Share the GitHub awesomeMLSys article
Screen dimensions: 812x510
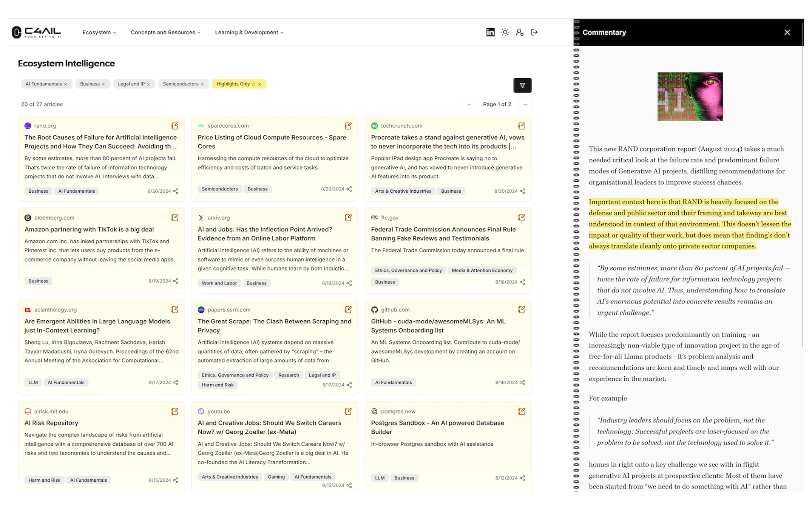522,383
